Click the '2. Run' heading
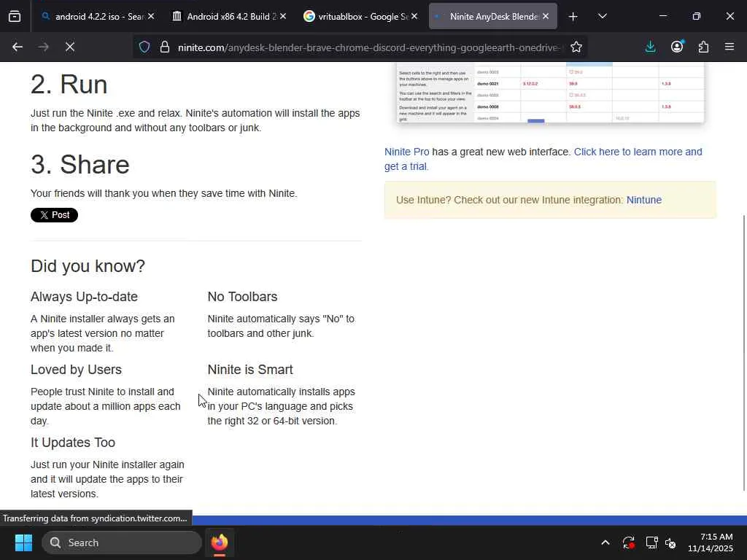Viewport: 747px width, 560px height. [x=69, y=85]
